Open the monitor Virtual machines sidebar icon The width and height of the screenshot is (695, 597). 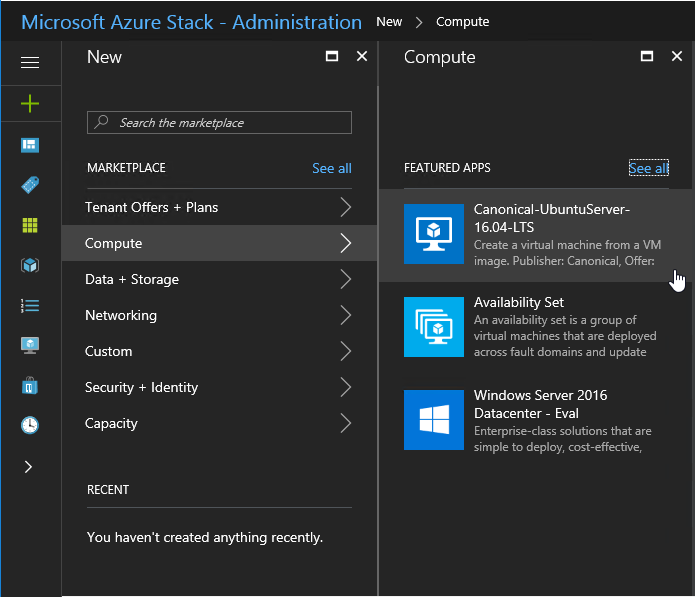[30, 345]
